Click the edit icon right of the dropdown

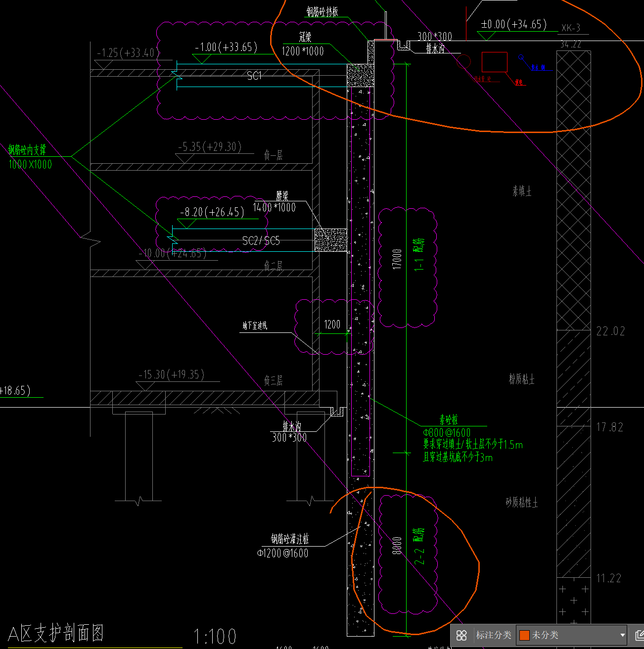point(639,635)
